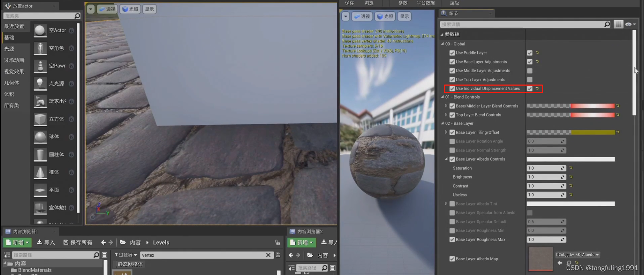Expand Top Layer Blend Controls

[446, 115]
